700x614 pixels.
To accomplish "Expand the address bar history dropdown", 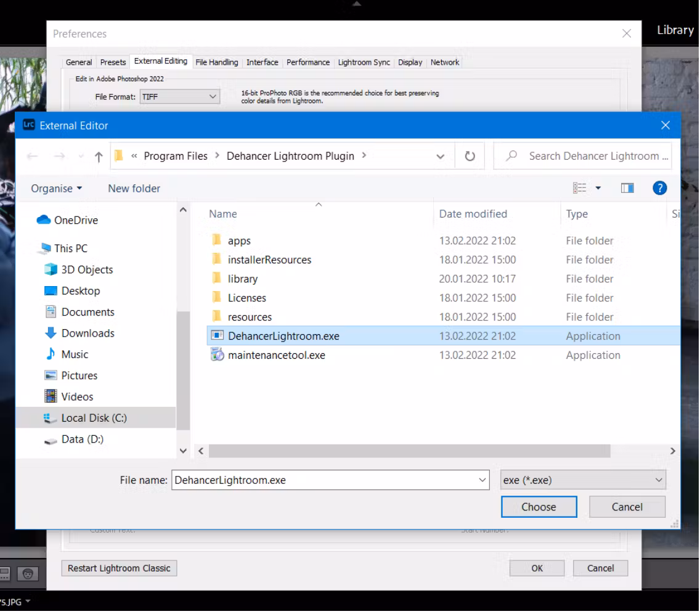I will tap(440, 157).
